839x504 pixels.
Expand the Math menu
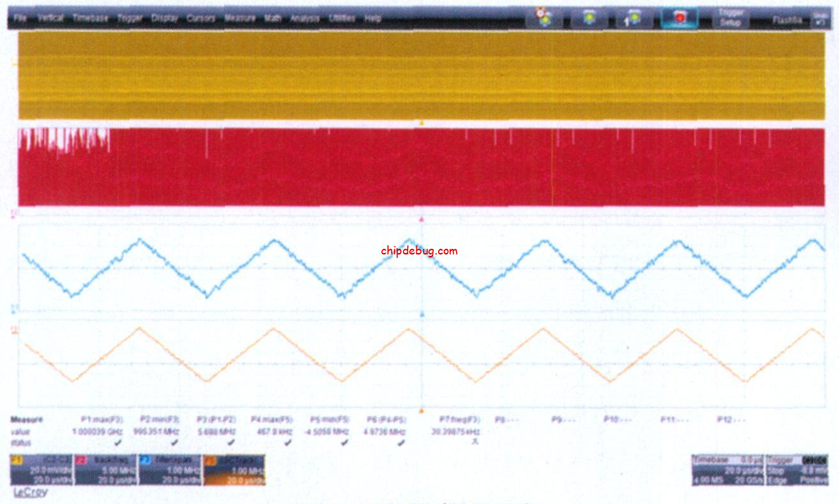click(x=272, y=18)
